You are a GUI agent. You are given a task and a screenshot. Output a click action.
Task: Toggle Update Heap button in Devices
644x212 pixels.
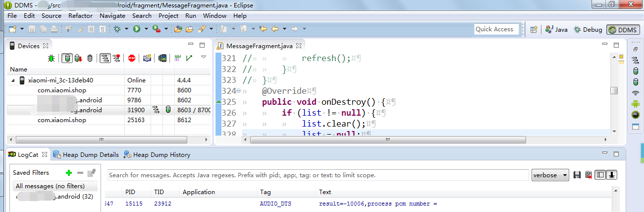tap(67, 58)
